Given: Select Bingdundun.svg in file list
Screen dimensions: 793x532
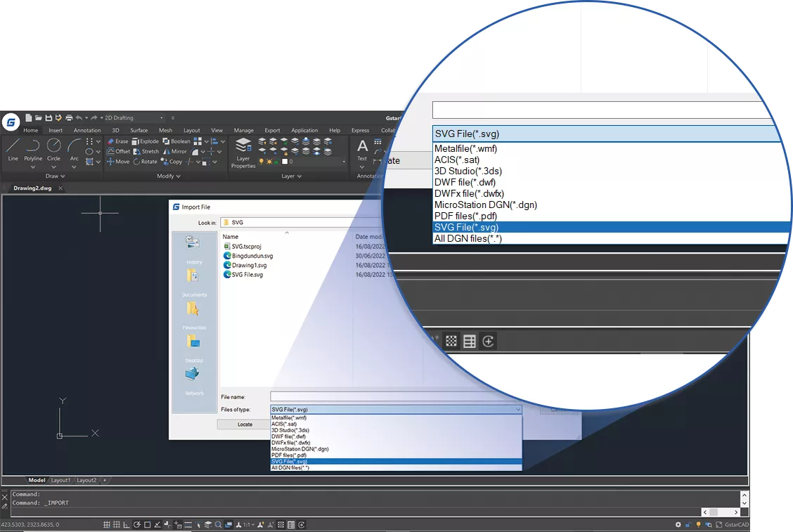Looking at the screenshot, I should pyautogui.click(x=247, y=256).
